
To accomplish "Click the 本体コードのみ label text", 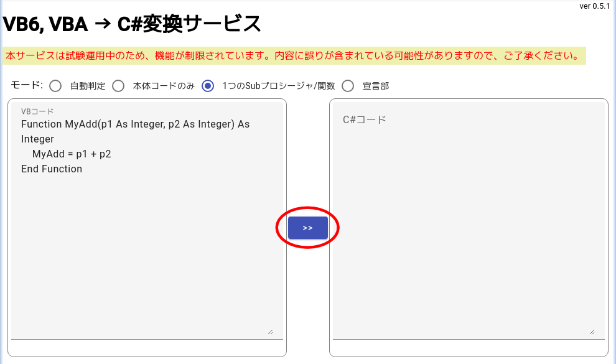I will pos(164,86).
